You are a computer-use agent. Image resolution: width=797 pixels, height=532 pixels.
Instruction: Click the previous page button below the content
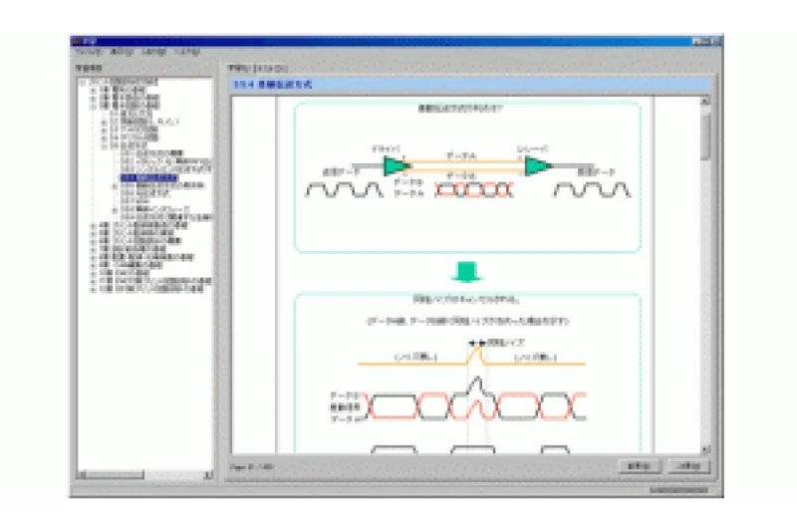click(639, 465)
